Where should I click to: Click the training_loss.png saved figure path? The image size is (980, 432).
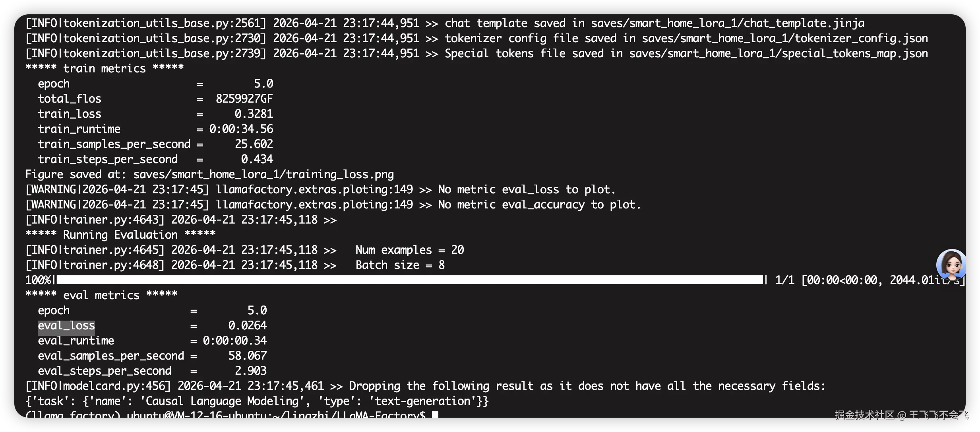(x=263, y=175)
